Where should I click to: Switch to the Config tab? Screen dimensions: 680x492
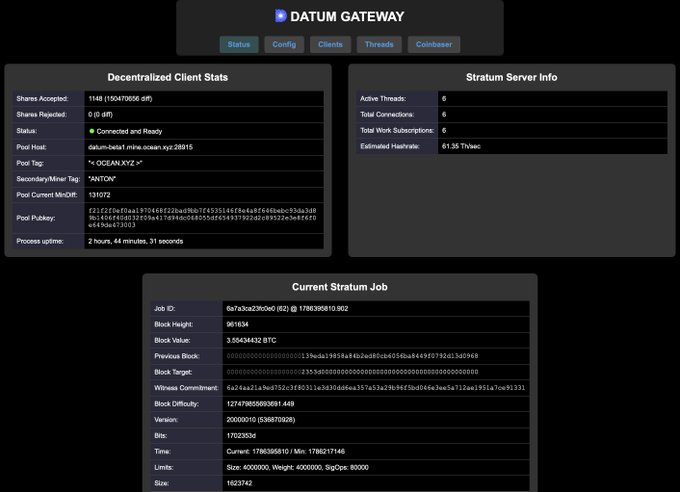(284, 44)
